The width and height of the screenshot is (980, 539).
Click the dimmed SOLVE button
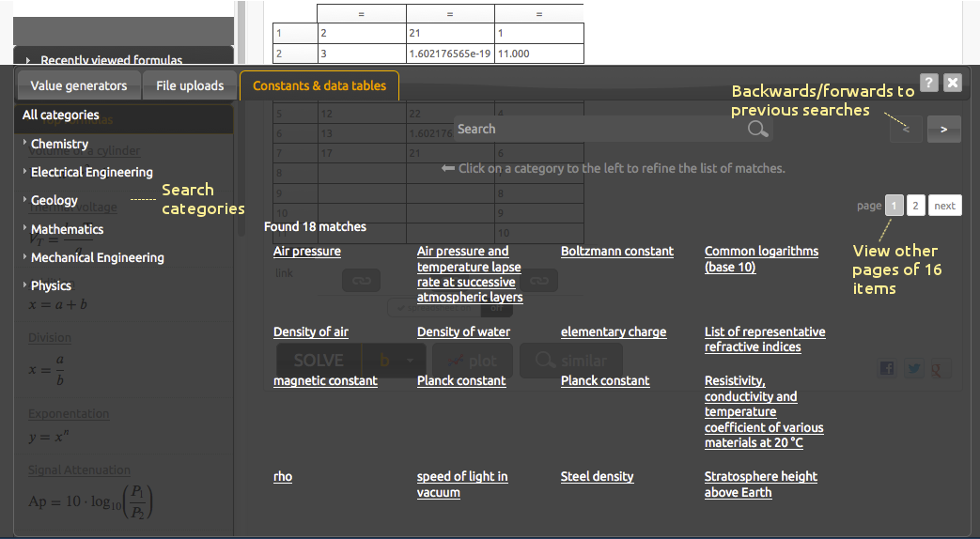point(319,361)
